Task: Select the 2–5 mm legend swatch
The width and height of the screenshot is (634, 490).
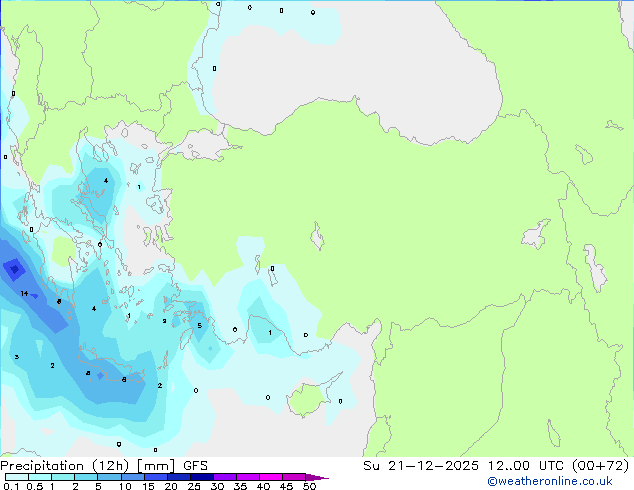Action: (86, 477)
